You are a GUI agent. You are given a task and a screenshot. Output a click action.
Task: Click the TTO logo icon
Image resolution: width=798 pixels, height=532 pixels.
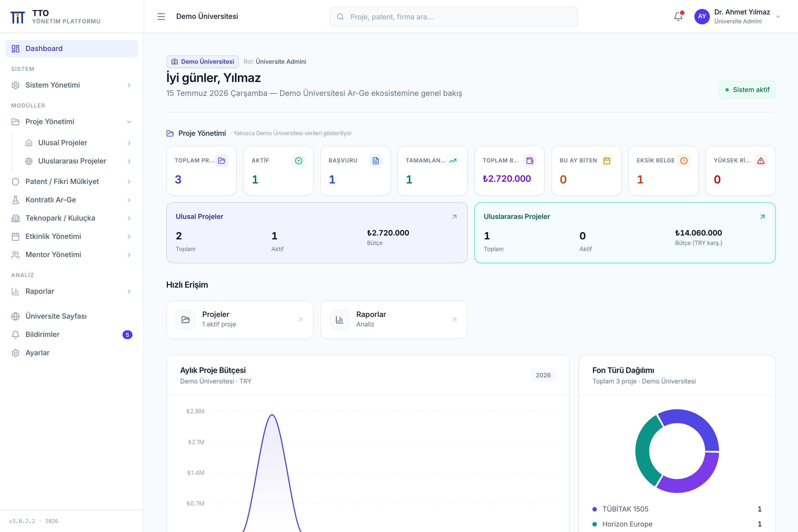[x=18, y=17]
